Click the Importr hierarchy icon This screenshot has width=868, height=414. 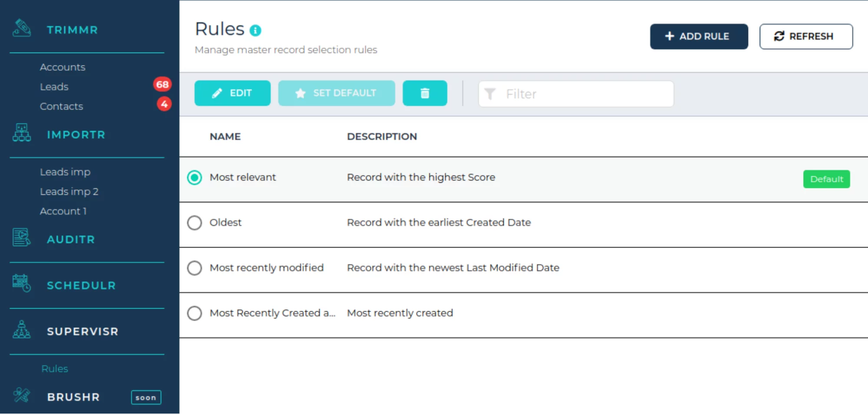click(22, 133)
